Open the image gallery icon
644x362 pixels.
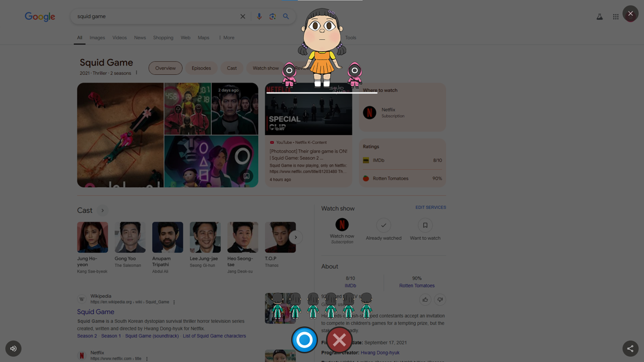246,176
